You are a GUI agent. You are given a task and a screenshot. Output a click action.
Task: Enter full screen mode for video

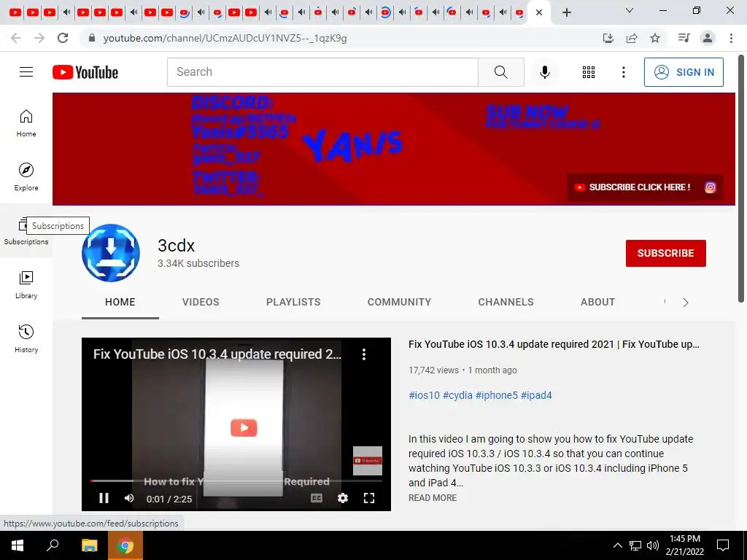point(368,498)
